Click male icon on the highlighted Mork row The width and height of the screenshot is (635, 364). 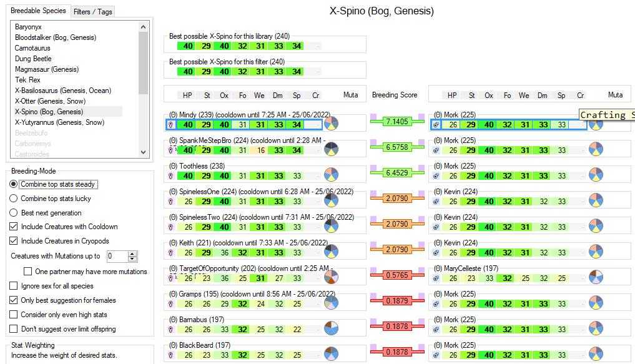coord(436,125)
